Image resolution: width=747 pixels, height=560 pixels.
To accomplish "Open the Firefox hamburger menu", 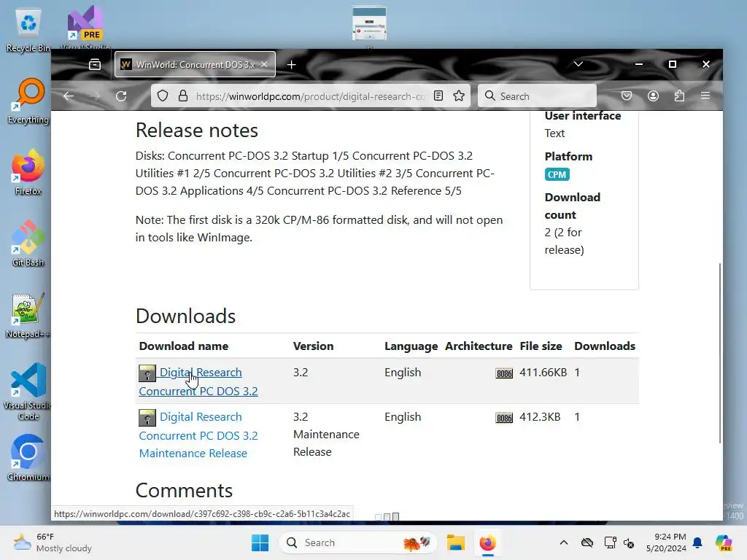I will click(x=705, y=96).
